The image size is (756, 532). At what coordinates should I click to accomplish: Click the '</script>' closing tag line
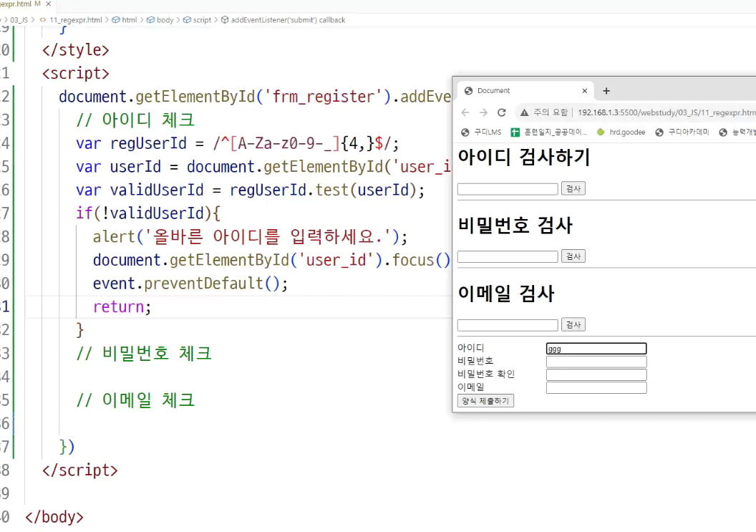[80, 470]
